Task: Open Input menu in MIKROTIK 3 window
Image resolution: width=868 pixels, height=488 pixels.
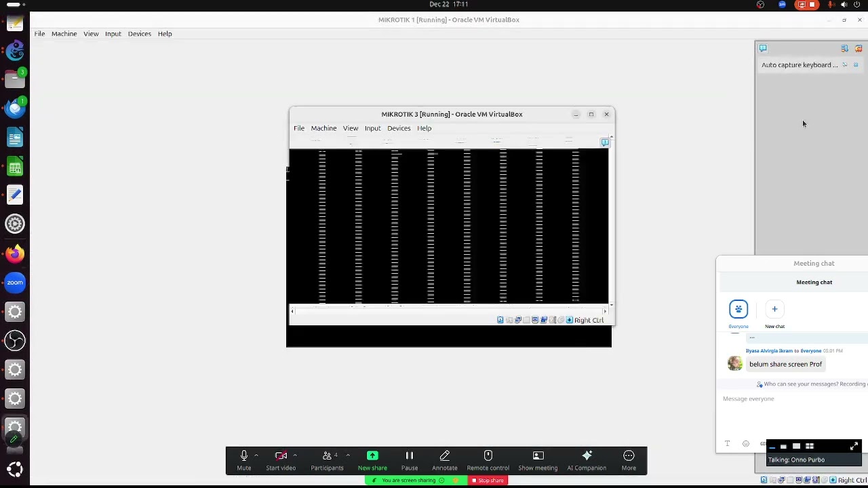Action: coord(373,128)
